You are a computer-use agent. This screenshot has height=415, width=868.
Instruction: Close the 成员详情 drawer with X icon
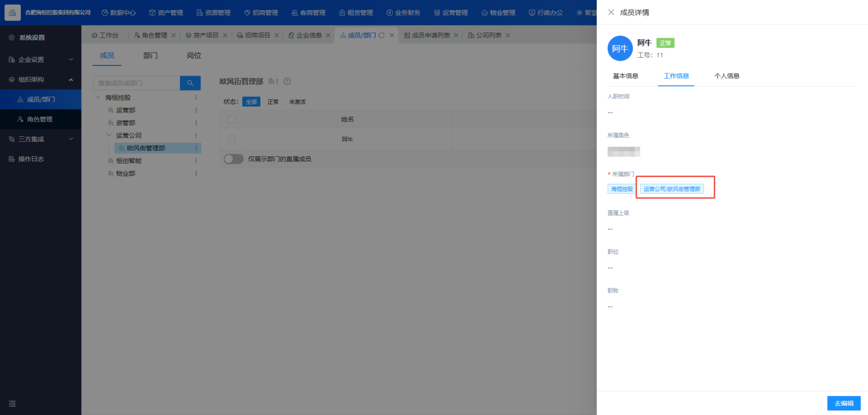611,12
